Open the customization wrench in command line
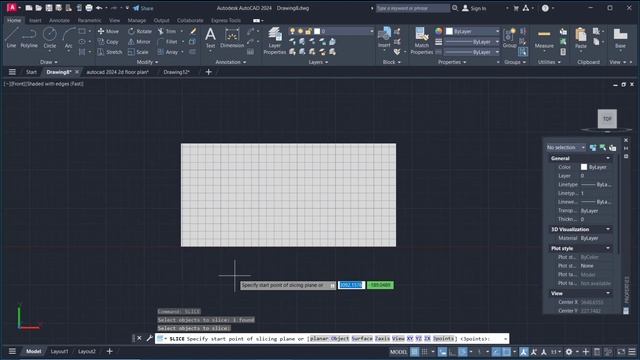Image resolution: width=640 pixels, height=360 pixels. click(x=149, y=338)
